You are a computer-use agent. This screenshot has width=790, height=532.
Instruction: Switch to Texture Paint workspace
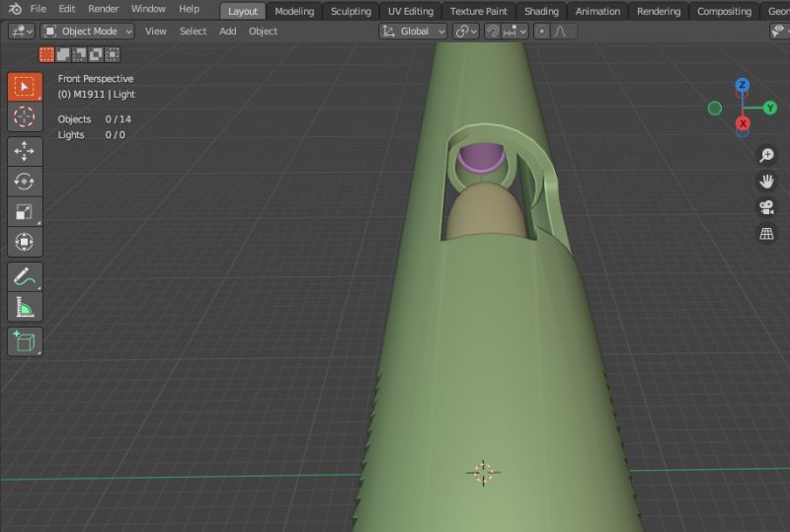(x=479, y=11)
